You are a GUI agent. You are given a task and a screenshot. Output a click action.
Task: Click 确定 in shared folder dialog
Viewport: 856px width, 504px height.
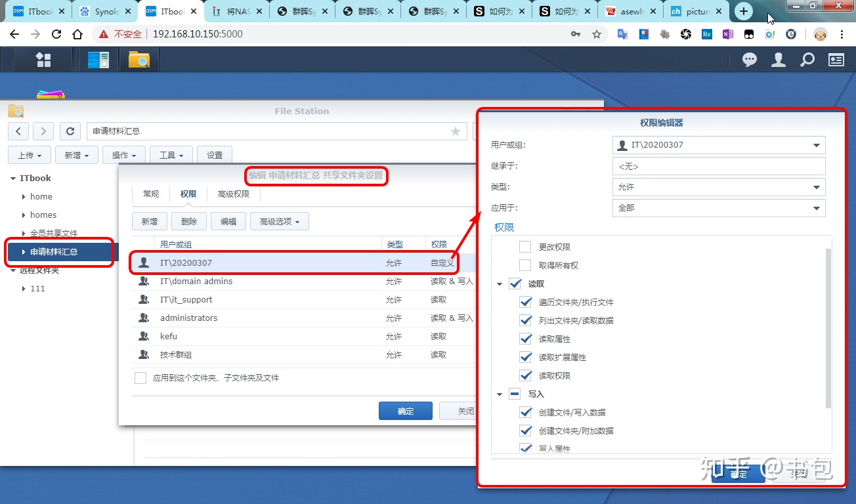point(406,411)
